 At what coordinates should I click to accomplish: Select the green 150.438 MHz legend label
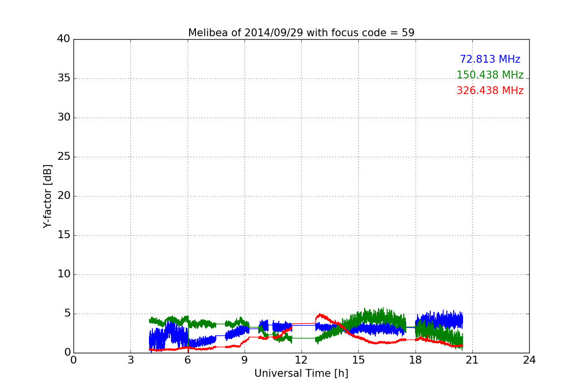point(490,75)
